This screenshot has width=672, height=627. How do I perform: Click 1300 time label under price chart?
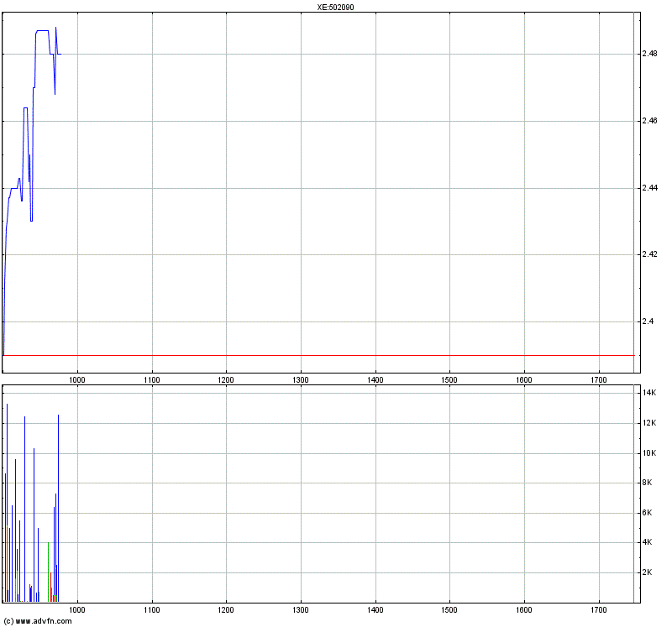coord(301,380)
